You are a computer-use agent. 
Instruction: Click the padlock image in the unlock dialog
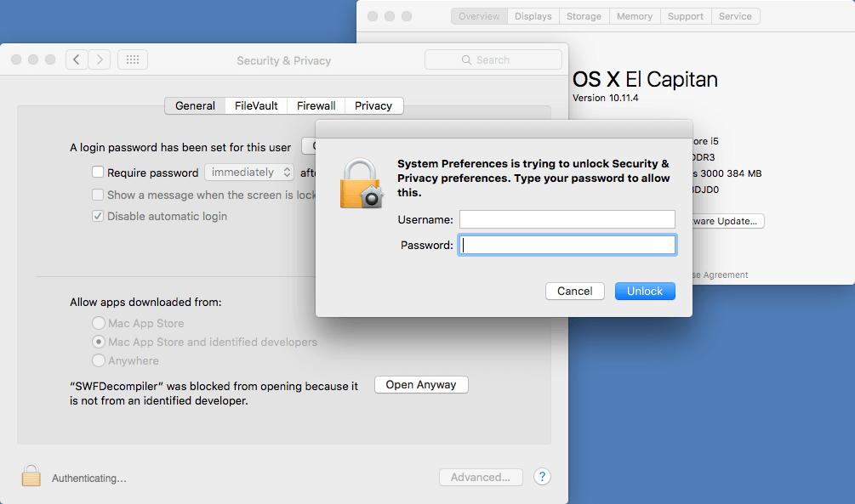pyautogui.click(x=361, y=184)
